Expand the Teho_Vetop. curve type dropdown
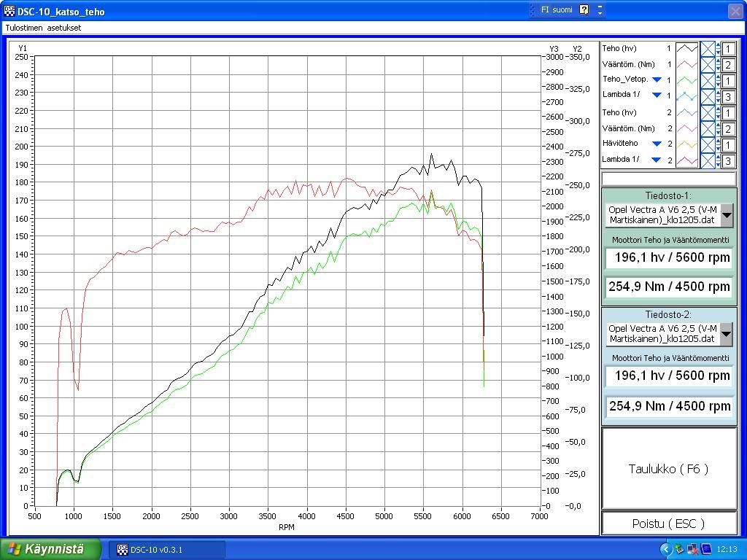 pyautogui.click(x=657, y=79)
